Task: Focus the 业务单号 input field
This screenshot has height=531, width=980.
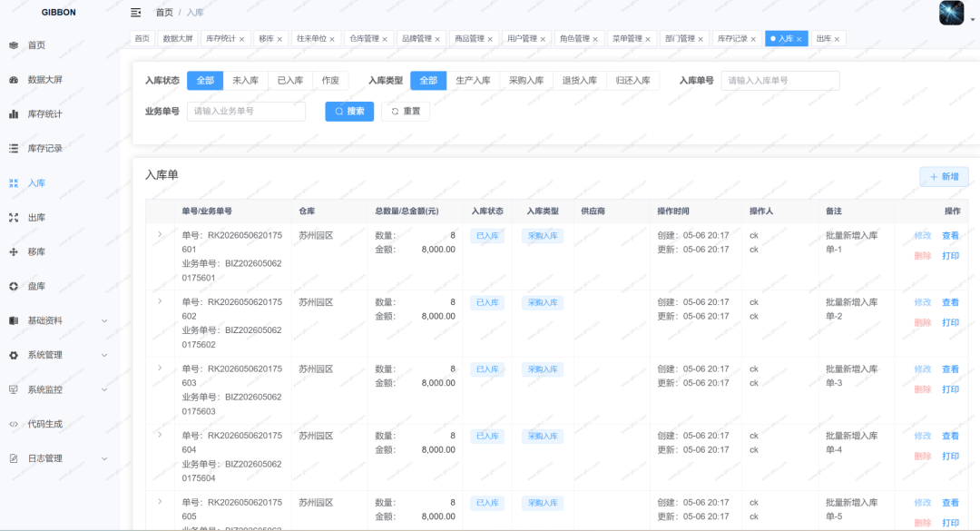Action: pyautogui.click(x=246, y=112)
